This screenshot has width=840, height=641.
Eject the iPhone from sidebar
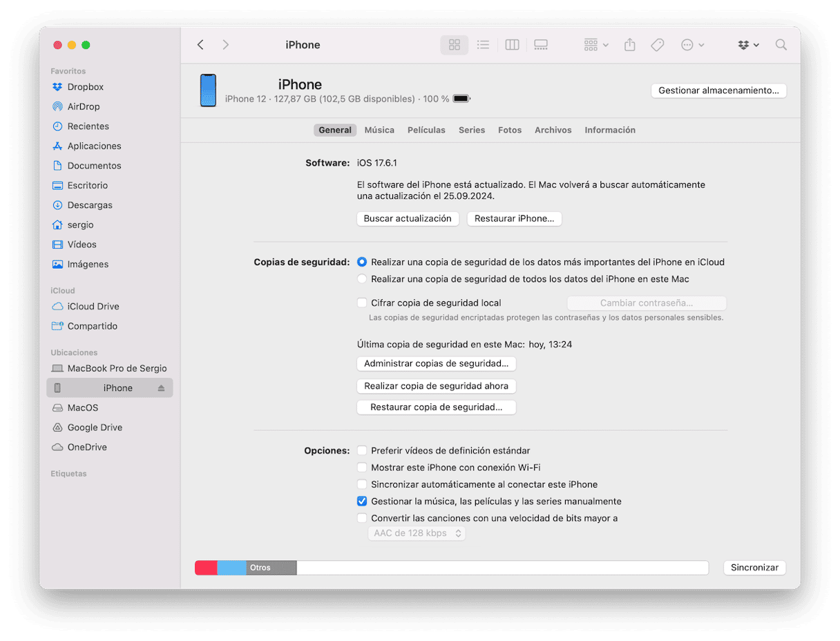point(161,388)
